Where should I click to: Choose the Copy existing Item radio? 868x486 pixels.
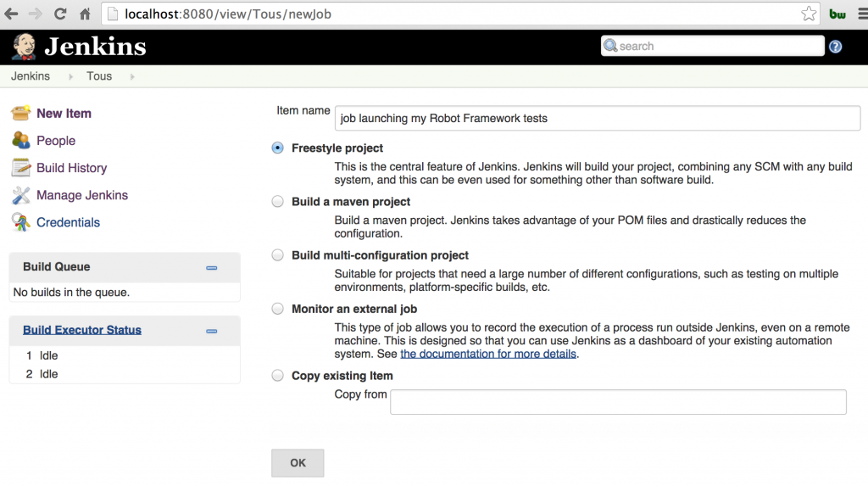coord(277,376)
